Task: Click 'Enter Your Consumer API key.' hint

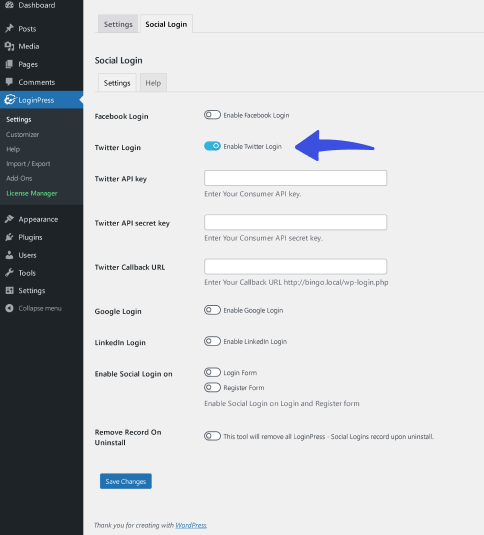Action: (253, 194)
